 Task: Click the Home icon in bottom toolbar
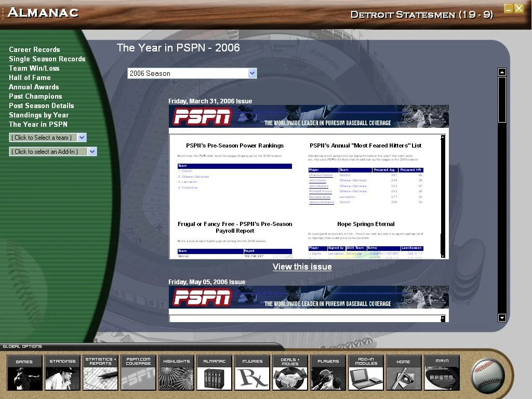pyautogui.click(x=404, y=373)
